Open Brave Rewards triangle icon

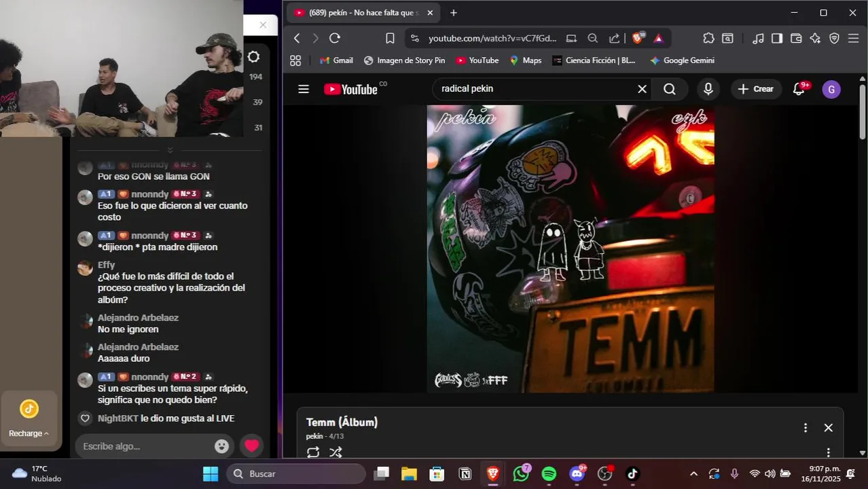point(658,39)
